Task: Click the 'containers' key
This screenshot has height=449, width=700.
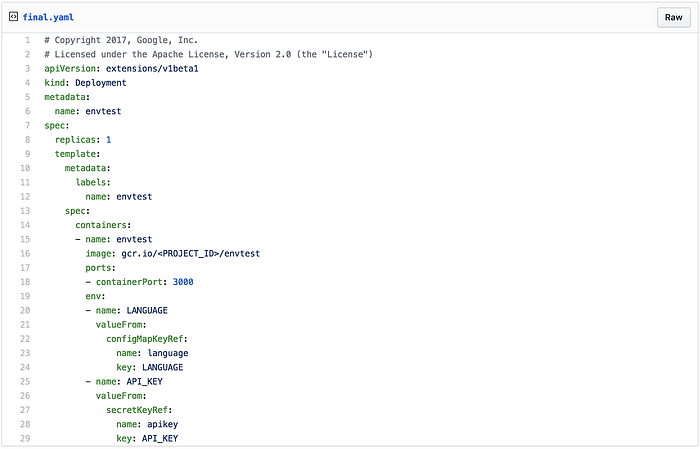Action: click(101, 225)
